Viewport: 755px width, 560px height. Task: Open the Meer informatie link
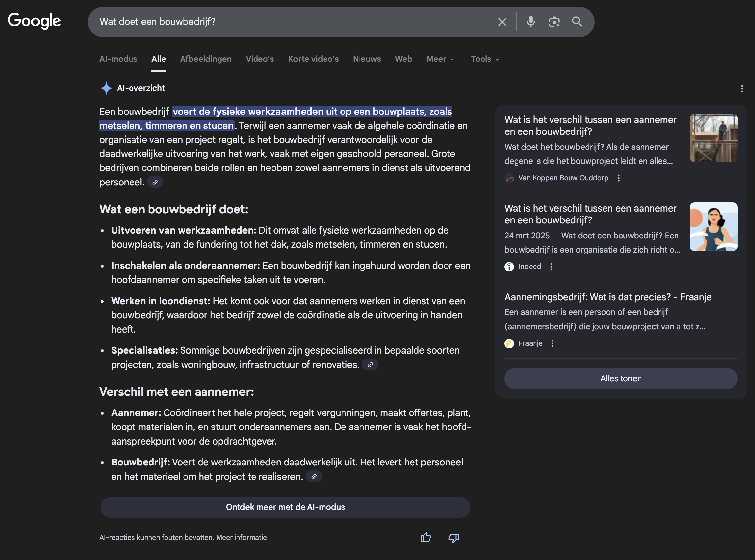(x=241, y=538)
